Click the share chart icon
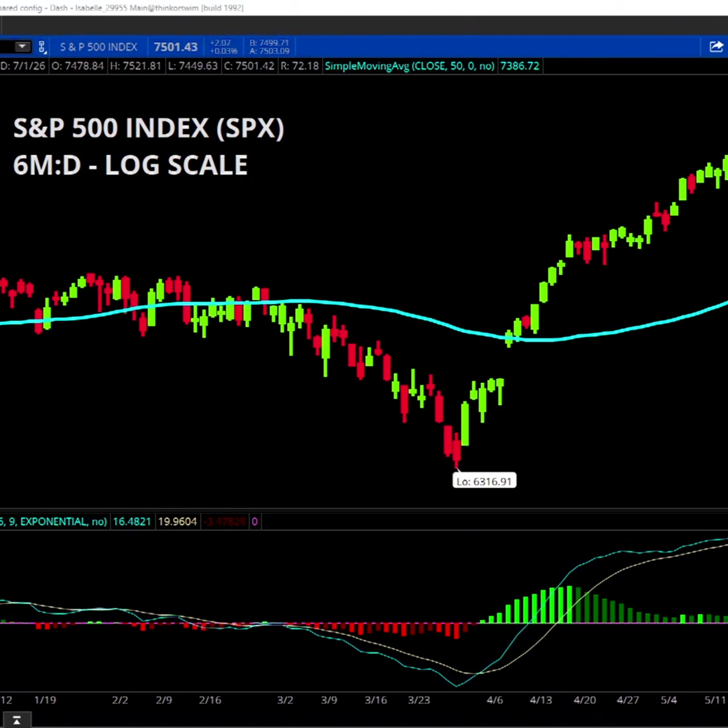The image size is (728, 728). pos(716,47)
